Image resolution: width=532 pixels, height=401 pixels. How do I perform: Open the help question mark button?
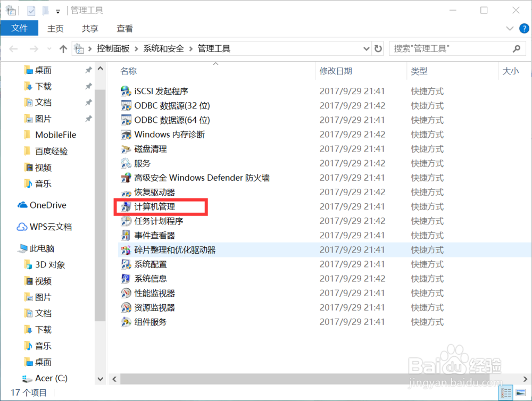tap(526, 28)
